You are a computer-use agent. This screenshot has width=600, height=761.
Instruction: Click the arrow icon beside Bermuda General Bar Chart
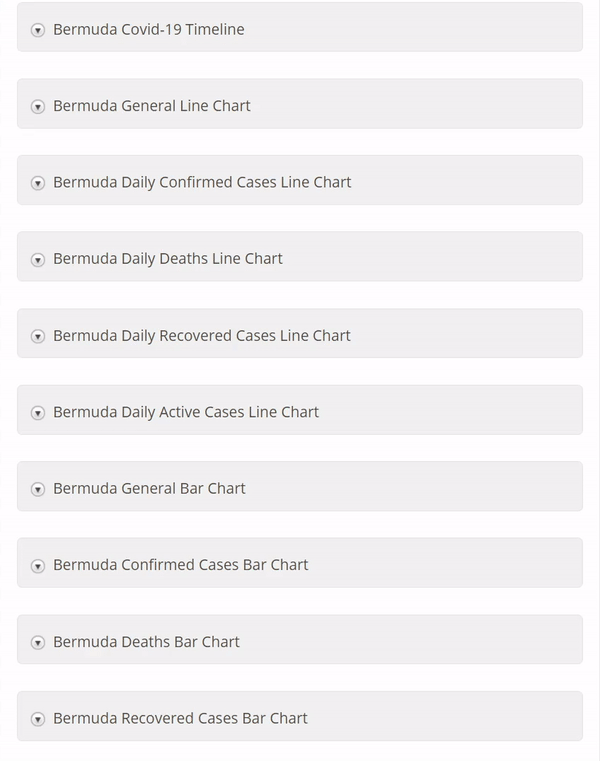pyautogui.click(x=38, y=489)
